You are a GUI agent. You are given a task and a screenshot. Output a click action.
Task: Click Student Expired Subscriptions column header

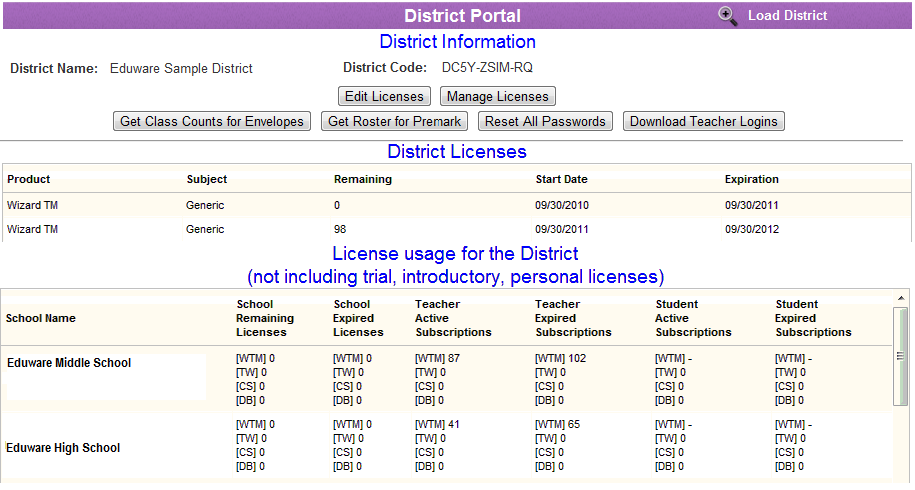tap(813, 318)
